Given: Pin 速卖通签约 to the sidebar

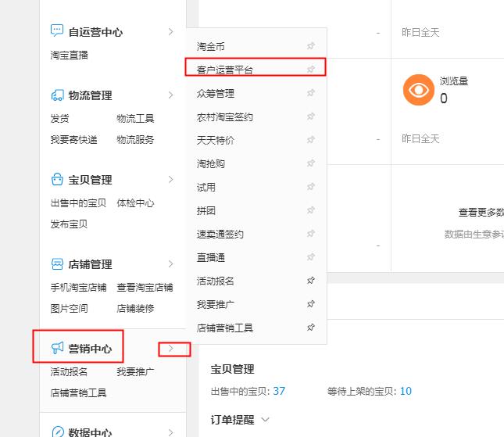Looking at the screenshot, I should coord(310,234).
